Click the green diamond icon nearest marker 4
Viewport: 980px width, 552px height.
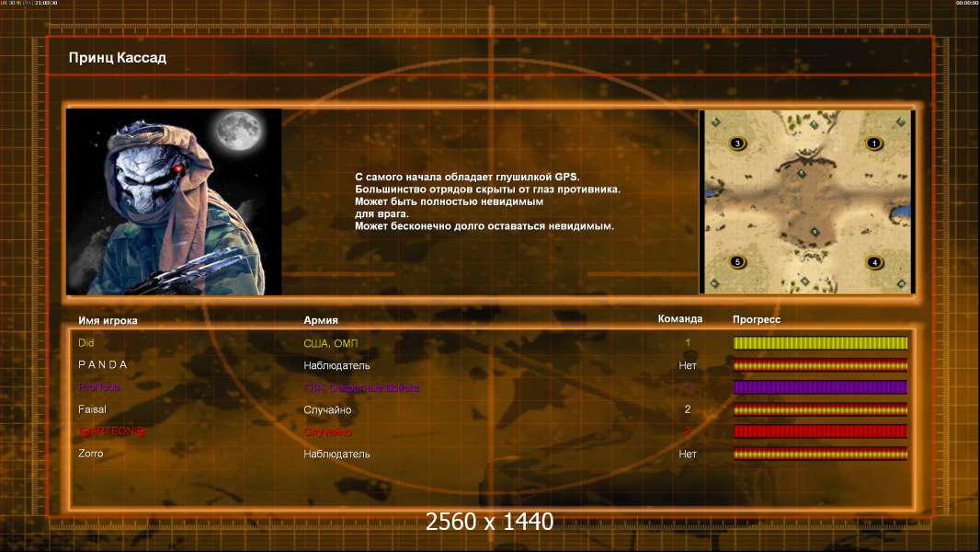pos(901,284)
